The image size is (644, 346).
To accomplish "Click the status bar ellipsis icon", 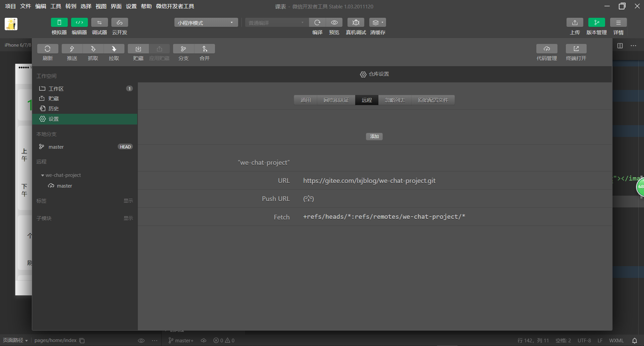I will (155, 341).
